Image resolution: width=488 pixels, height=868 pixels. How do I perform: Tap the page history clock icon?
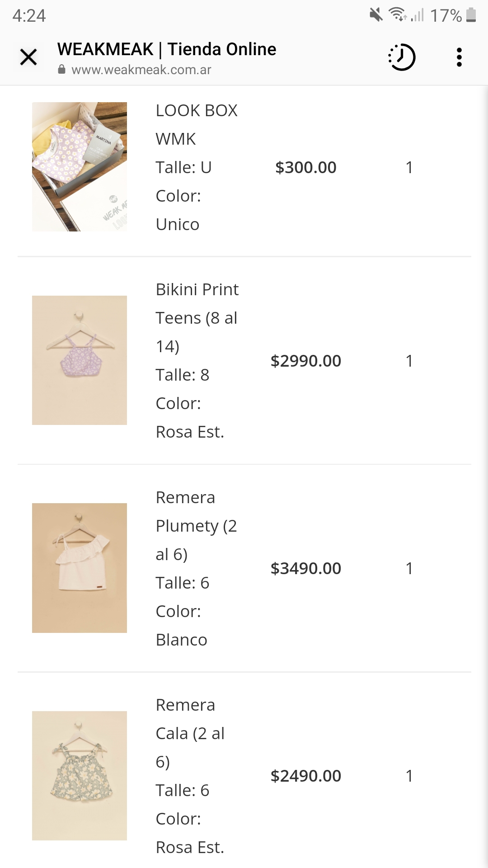coord(402,57)
